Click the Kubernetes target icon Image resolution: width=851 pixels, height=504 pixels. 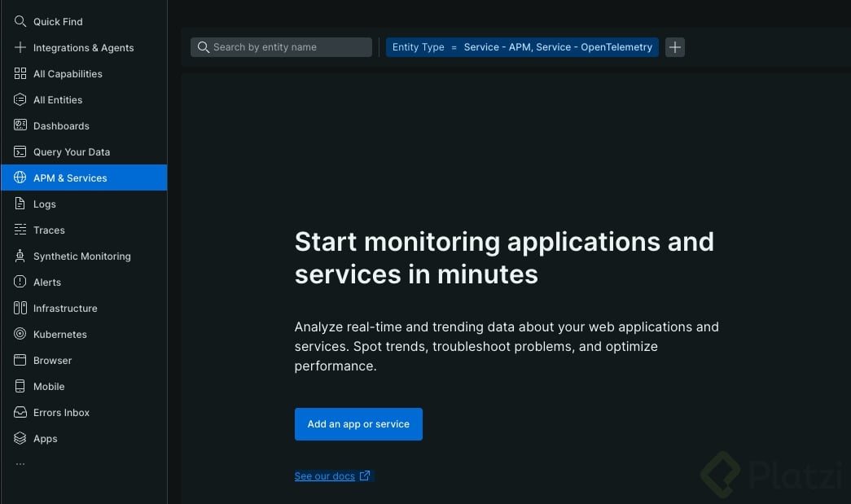point(20,334)
